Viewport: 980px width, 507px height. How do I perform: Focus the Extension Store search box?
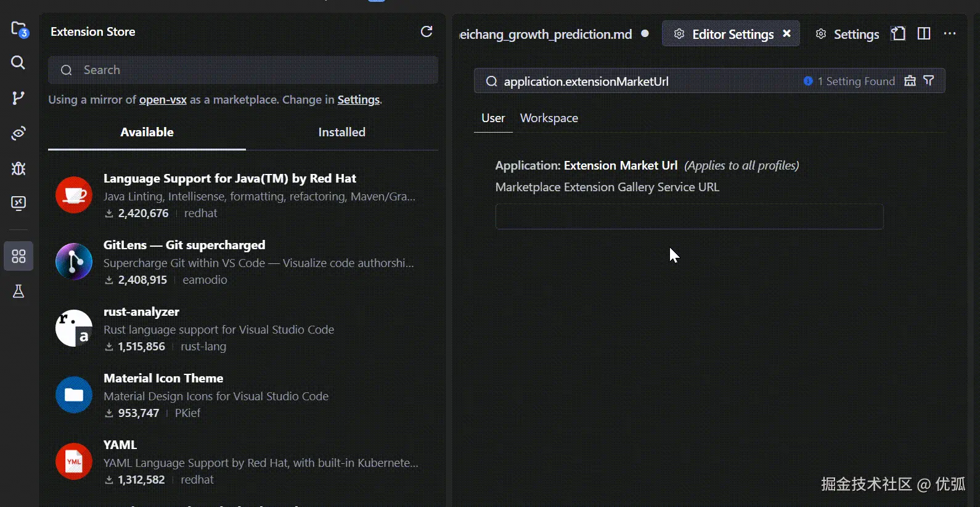(247, 70)
